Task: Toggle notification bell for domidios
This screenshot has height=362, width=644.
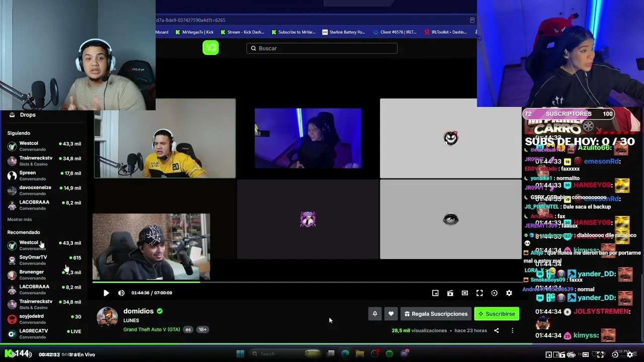Action: click(375, 314)
